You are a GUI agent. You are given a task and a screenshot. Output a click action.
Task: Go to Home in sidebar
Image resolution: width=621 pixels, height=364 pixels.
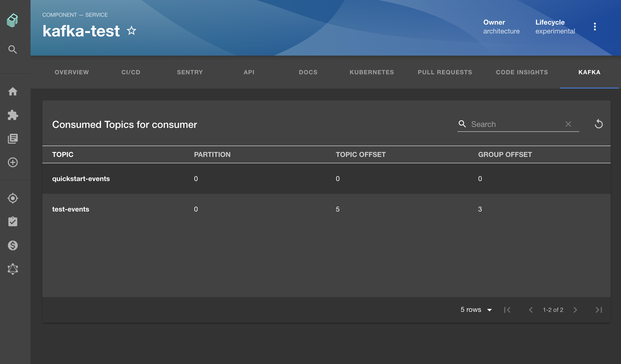(x=13, y=91)
